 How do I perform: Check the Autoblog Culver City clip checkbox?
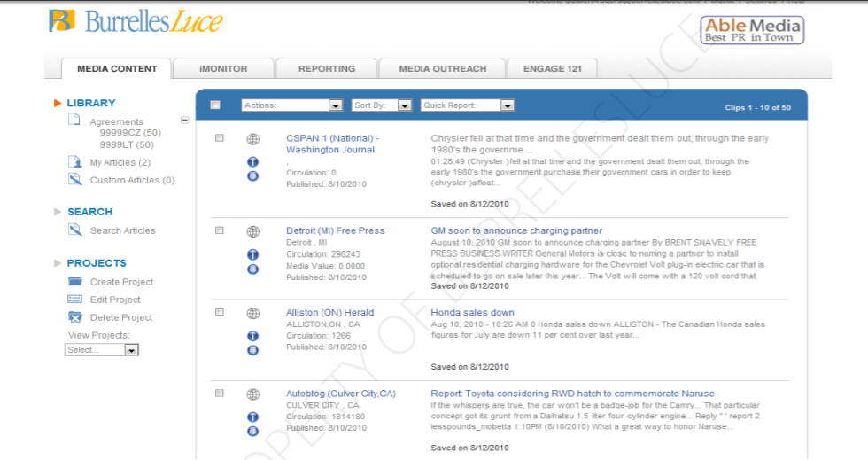[220, 393]
